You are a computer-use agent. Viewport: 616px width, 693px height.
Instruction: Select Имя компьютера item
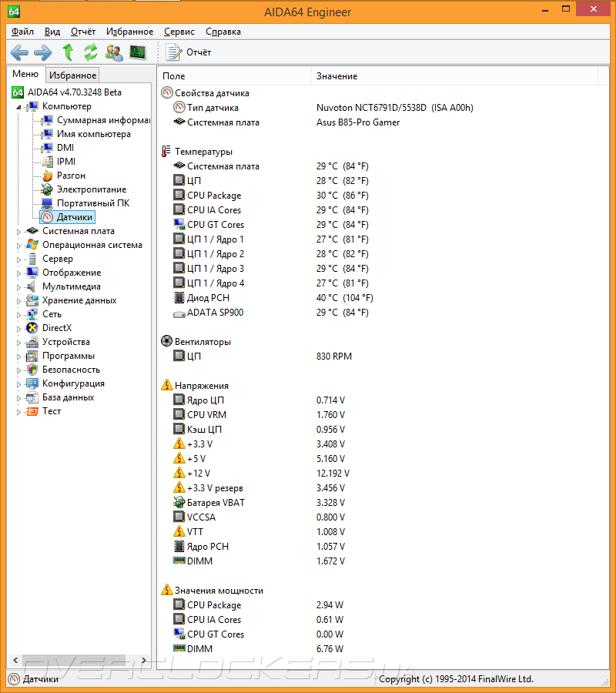point(86,134)
